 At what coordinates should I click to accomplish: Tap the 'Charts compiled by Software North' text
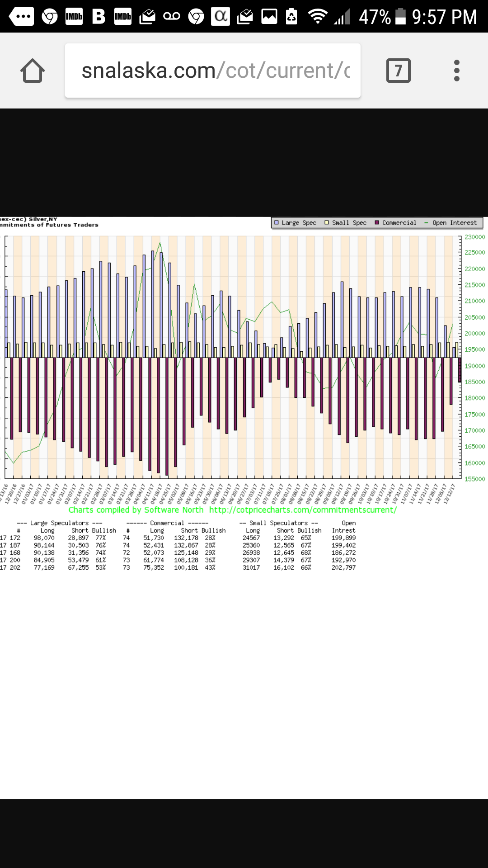(136, 510)
